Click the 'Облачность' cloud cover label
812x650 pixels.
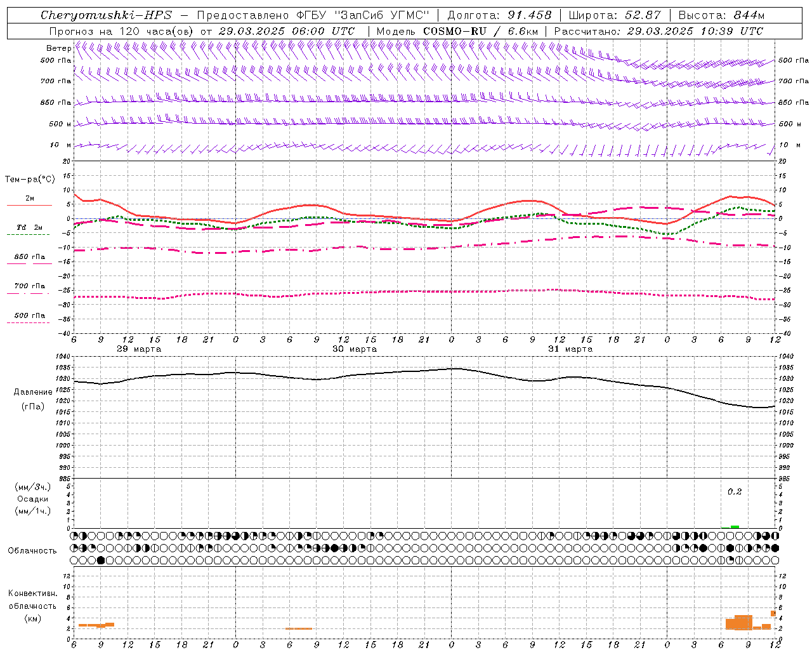[32, 551]
